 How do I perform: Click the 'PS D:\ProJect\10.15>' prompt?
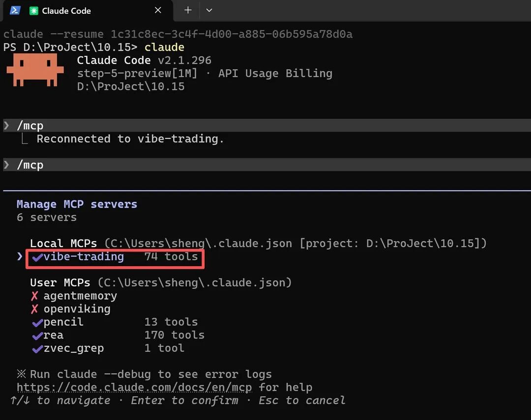pyautogui.click(x=70, y=47)
